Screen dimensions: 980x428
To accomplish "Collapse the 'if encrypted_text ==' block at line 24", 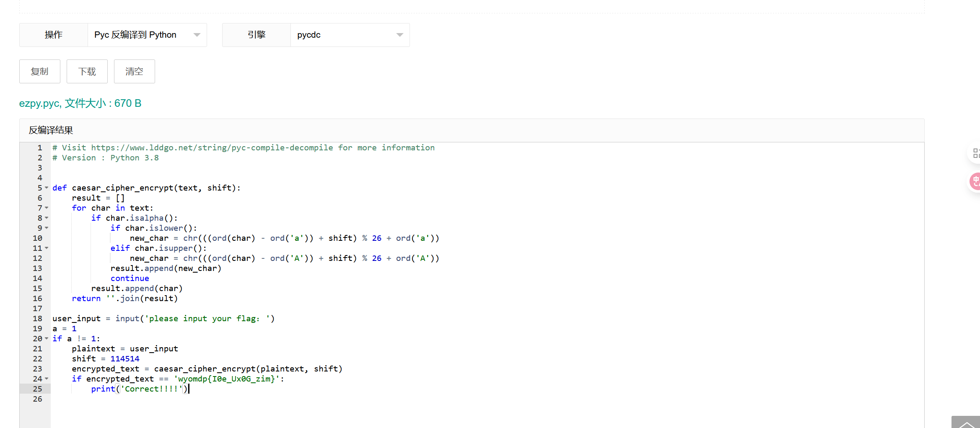I will tap(47, 379).
